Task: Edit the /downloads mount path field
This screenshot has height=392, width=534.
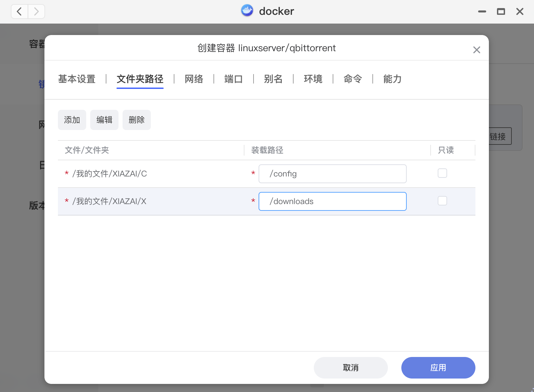Action: pyautogui.click(x=333, y=201)
